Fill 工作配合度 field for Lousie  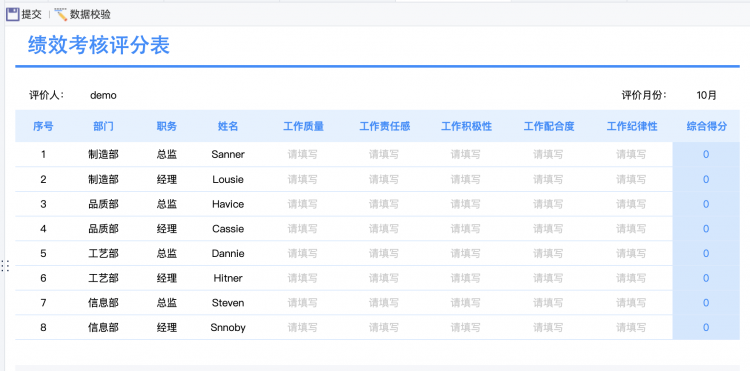pyautogui.click(x=548, y=179)
